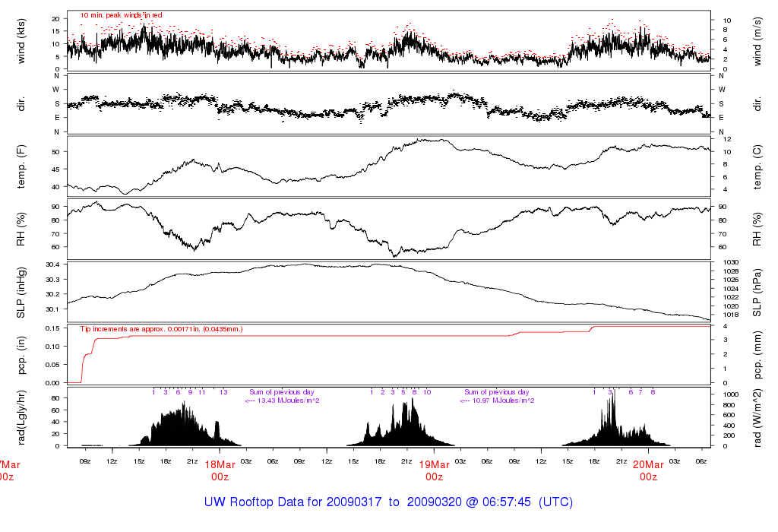This screenshot has height=532, width=778.
Task: Click the 'SLP (hPa)' axis label
Action: (757, 293)
